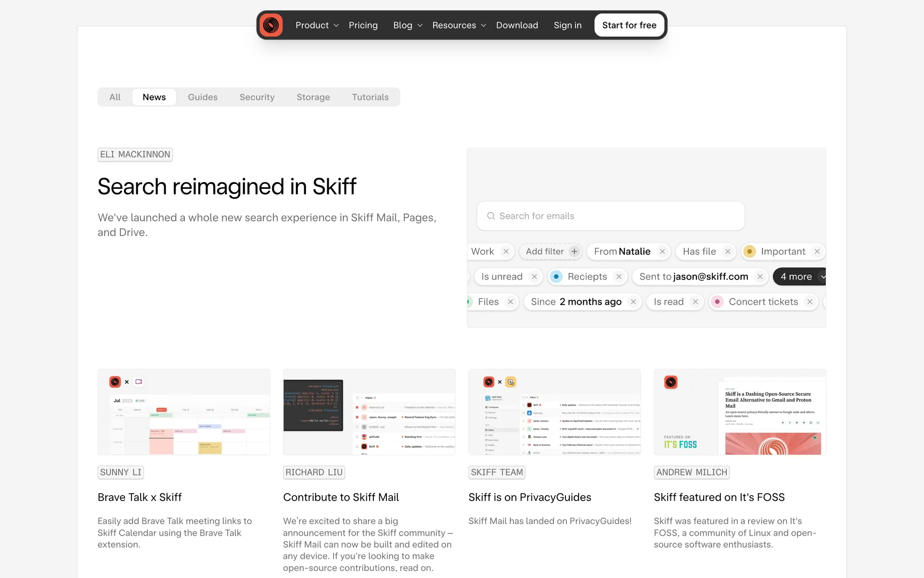The width and height of the screenshot is (924, 578).
Task: Click the search magnifier icon
Action: point(491,216)
